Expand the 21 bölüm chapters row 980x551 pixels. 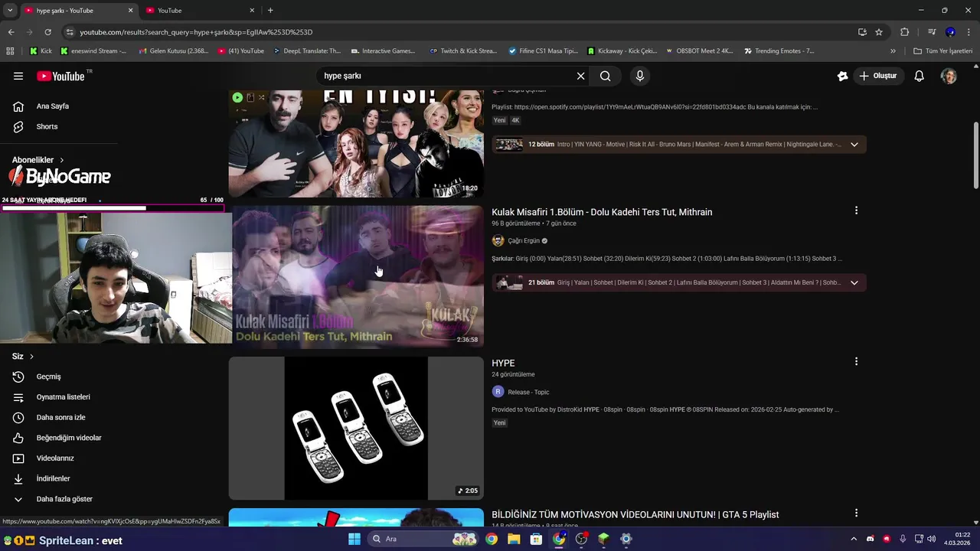pos(678,282)
